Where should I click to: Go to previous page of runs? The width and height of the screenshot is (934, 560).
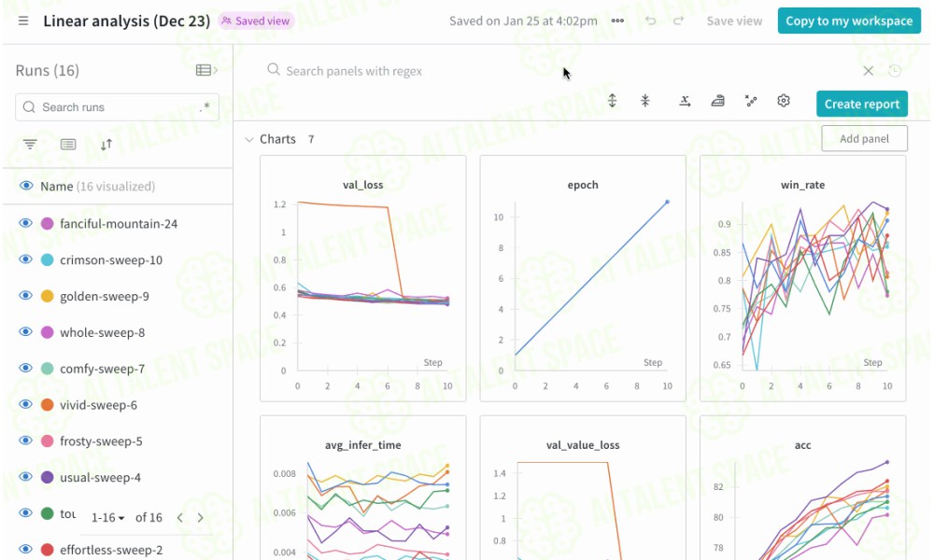(x=180, y=518)
